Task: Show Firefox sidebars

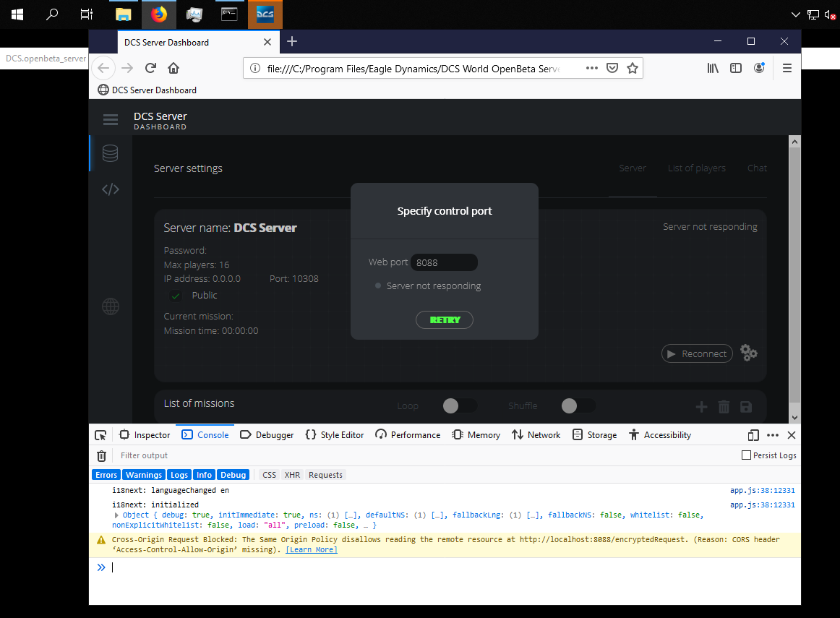Action: pos(735,68)
